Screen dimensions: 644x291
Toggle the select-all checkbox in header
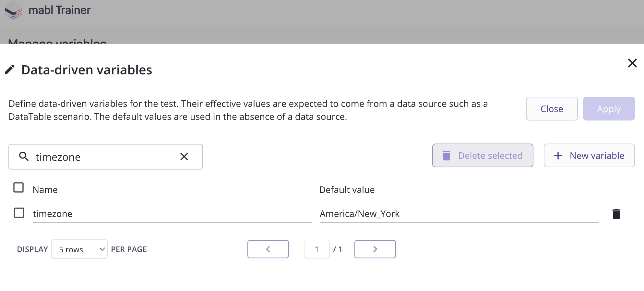pos(18,187)
